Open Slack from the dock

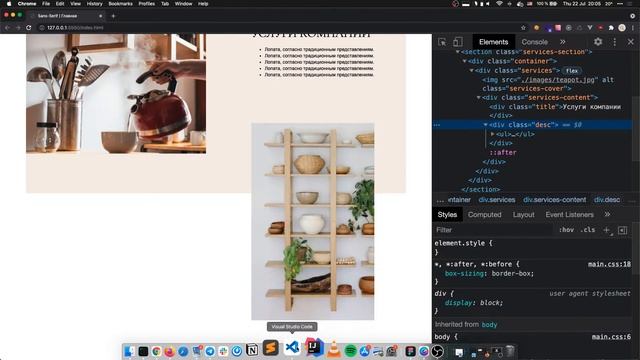point(223,351)
